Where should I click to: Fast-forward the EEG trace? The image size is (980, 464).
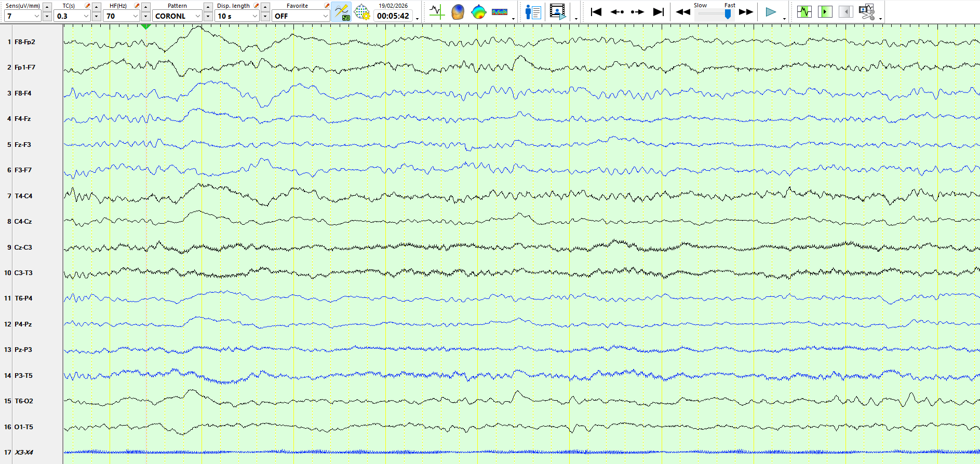pyautogui.click(x=746, y=12)
